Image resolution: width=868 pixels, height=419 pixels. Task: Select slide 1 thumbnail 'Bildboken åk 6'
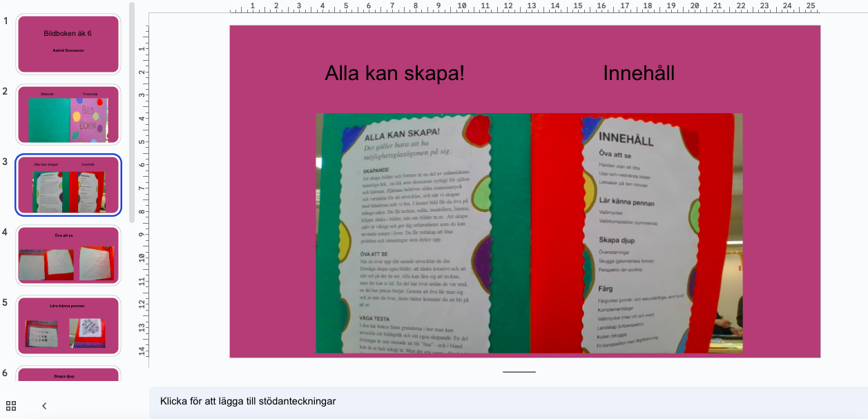(68, 44)
